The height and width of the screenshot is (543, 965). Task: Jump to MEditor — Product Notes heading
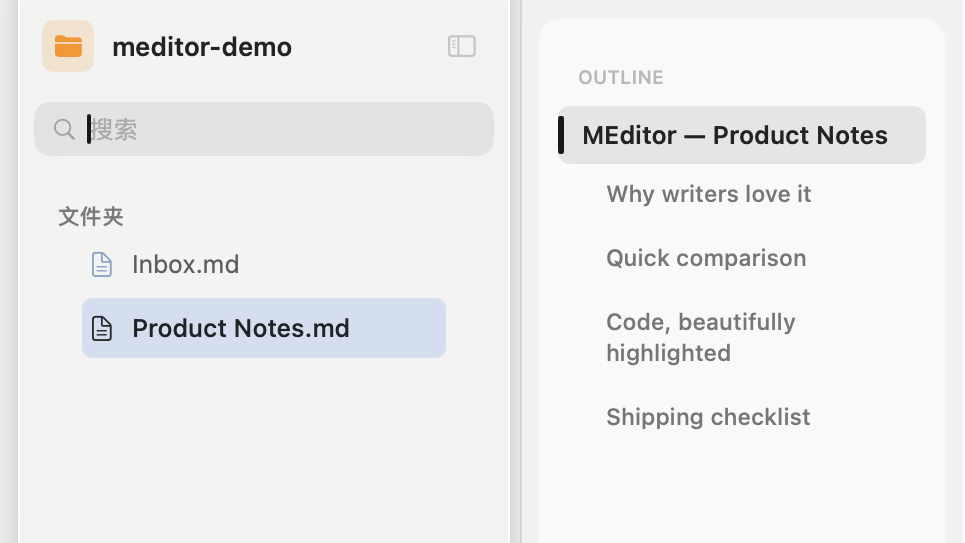[742, 135]
